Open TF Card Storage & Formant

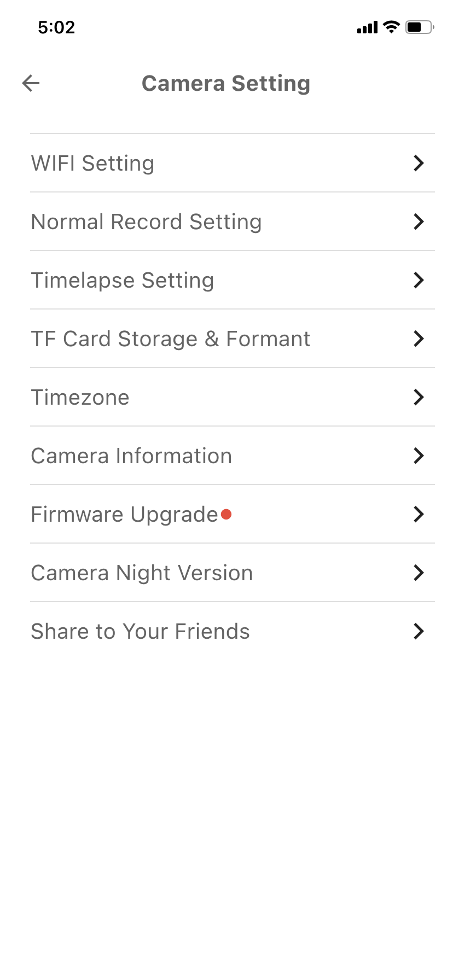(171, 339)
